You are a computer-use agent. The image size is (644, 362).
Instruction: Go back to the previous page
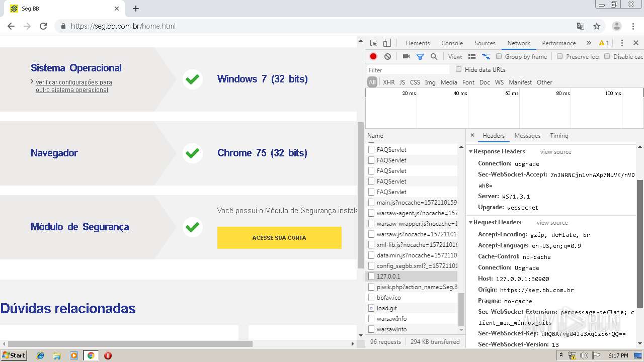click(11, 26)
